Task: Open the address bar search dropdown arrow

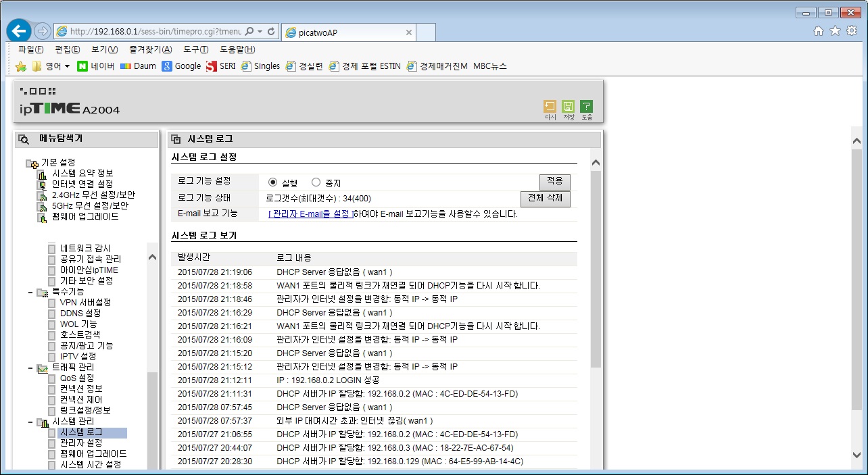Action: [260, 32]
